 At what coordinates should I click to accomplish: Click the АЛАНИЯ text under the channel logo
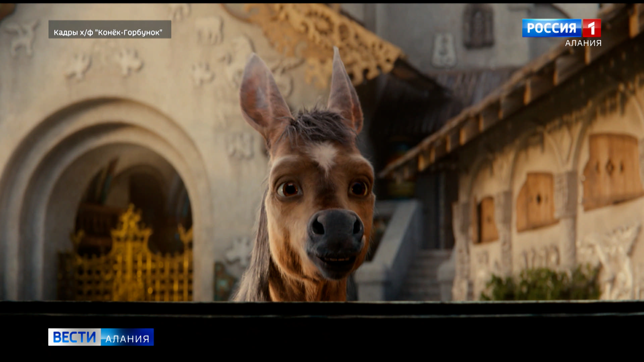(583, 43)
